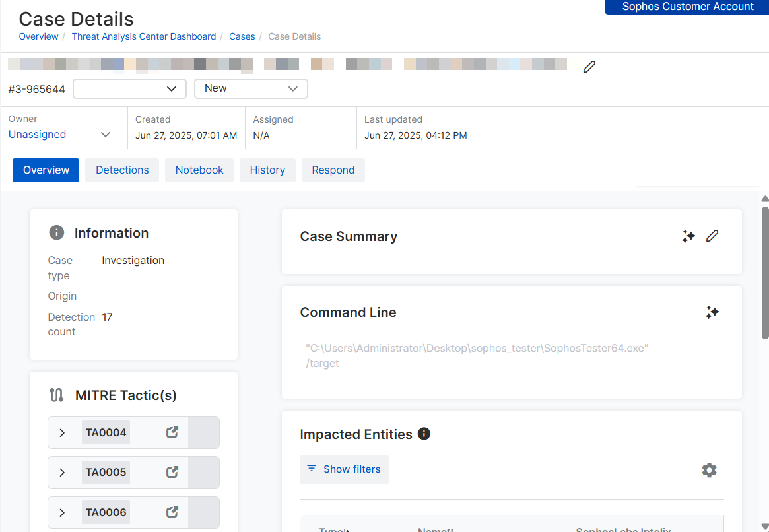Switch to the Detections tab
Screen dimensions: 769x532
pos(122,170)
